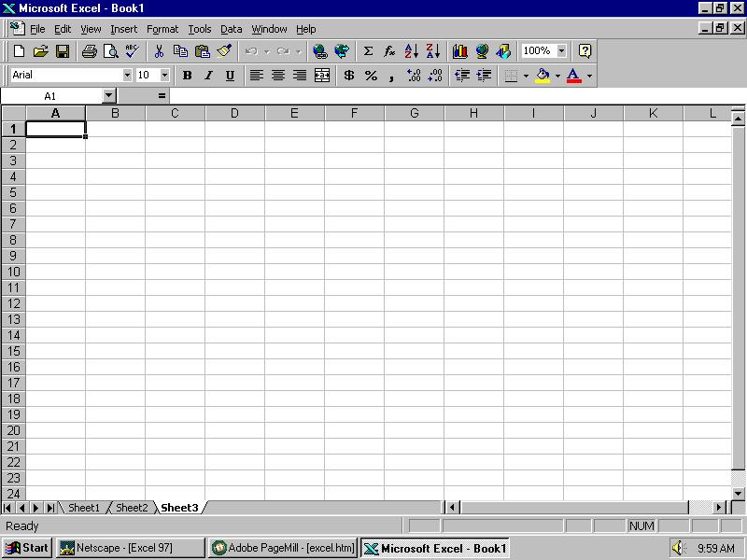Run the ABC spelling check
The height and width of the screenshot is (560, 747).
click(133, 51)
